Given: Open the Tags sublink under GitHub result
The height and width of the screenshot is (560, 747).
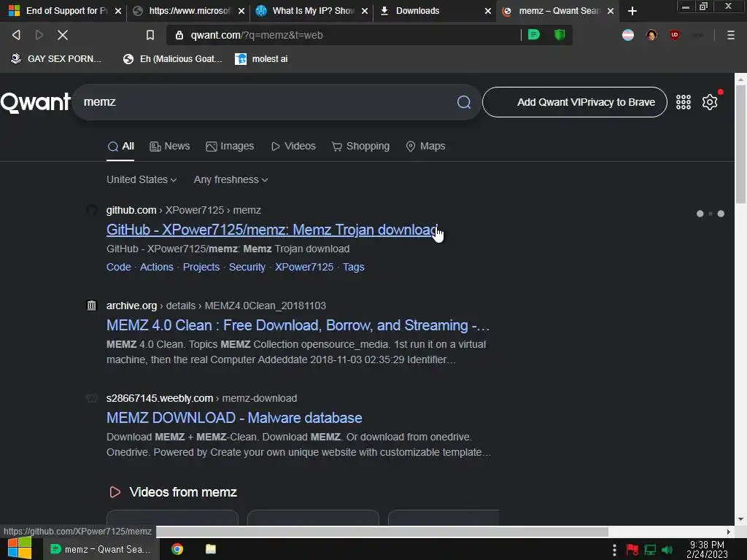Looking at the screenshot, I should coord(354,267).
